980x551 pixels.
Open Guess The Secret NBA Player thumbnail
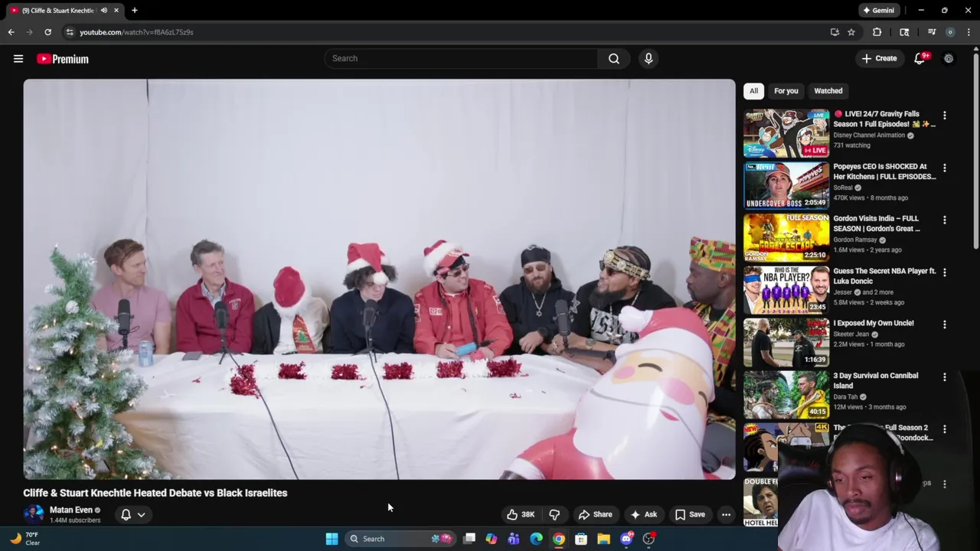coord(786,290)
